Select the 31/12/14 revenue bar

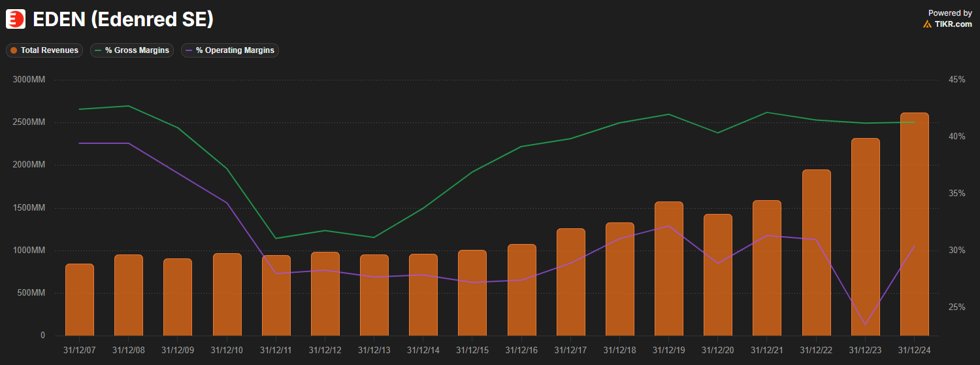pos(423,295)
